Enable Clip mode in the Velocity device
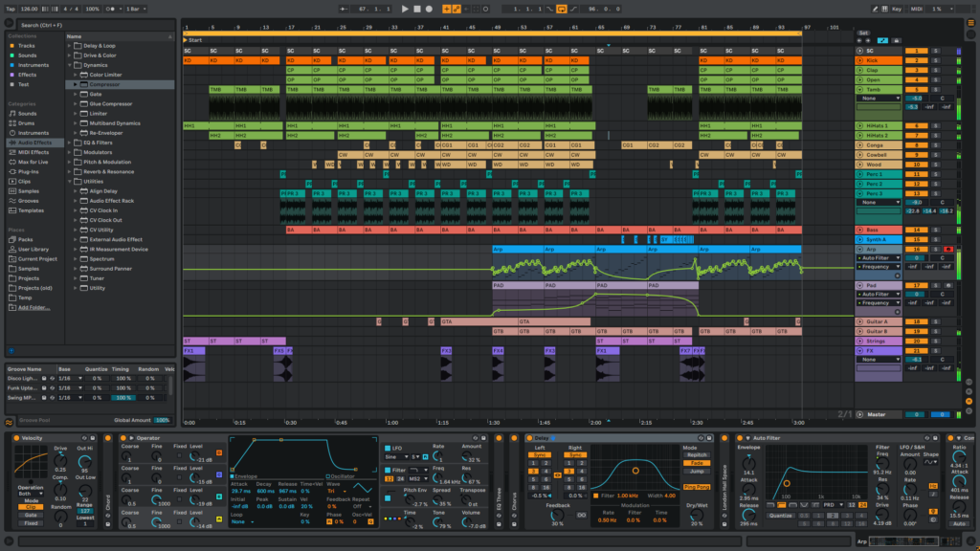The height and width of the screenshot is (551, 980). coord(31,507)
